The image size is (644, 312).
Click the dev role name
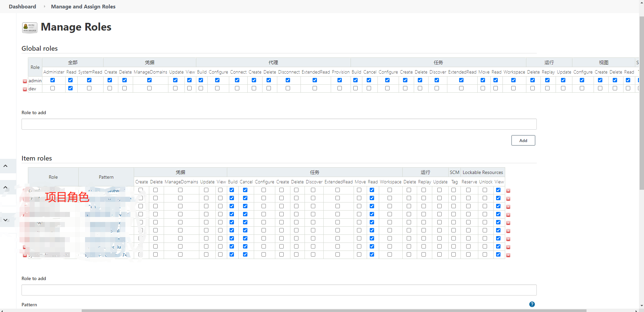[x=32, y=89]
